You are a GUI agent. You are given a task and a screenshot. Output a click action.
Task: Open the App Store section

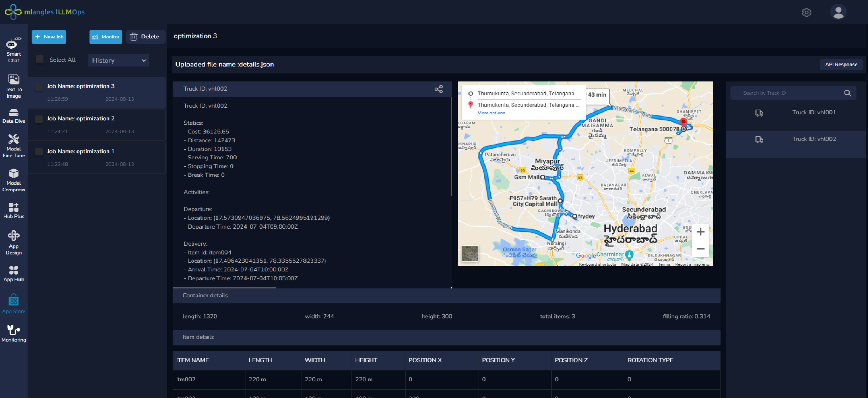(14, 304)
